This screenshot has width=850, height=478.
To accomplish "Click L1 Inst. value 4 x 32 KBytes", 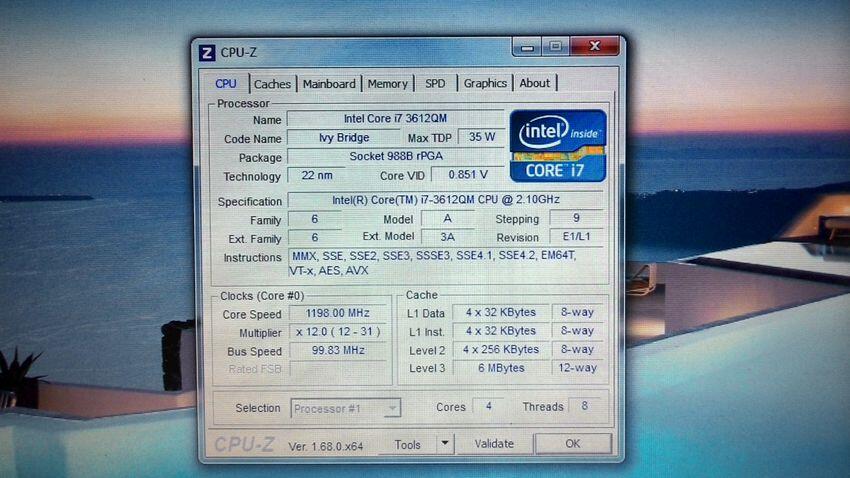I will point(500,331).
